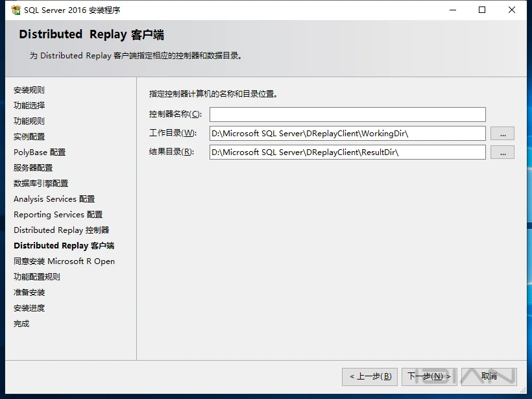532x399 pixels.
Task: Maximize the setup window
Action: pyautogui.click(x=482, y=10)
